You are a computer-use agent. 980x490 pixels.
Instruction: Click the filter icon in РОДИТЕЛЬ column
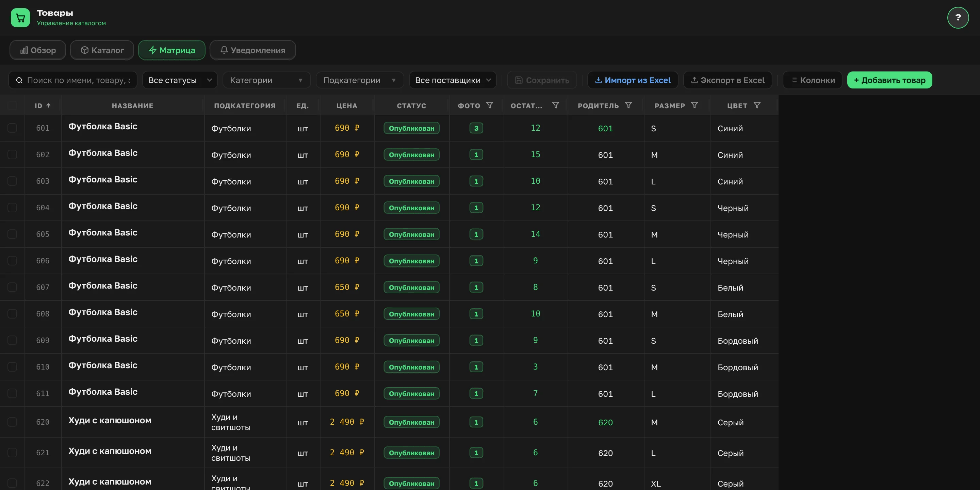628,105
